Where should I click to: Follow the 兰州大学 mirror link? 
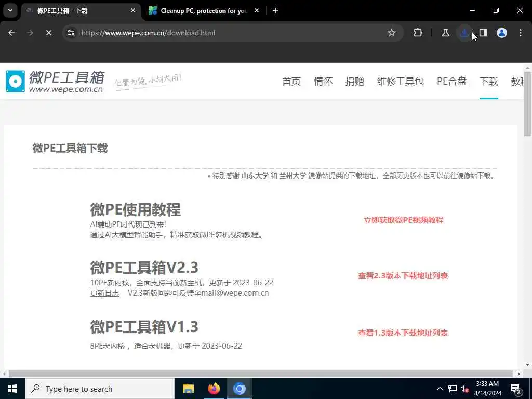point(292,176)
